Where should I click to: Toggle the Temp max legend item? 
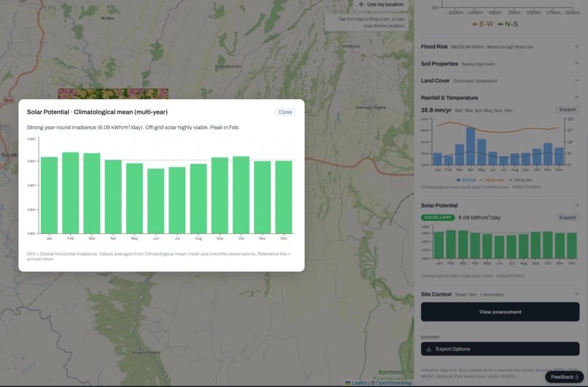pyautogui.click(x=492, y=180)
